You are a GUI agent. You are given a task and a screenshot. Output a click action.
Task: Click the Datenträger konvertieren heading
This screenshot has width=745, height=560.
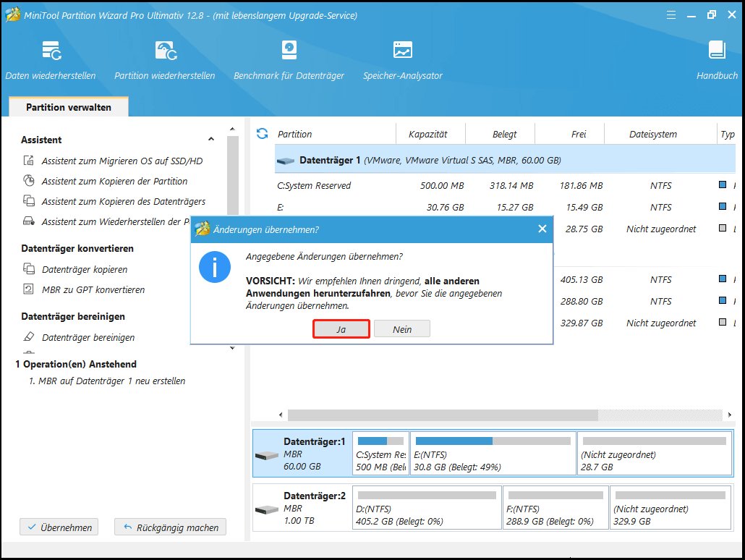(x=77, y=248)
